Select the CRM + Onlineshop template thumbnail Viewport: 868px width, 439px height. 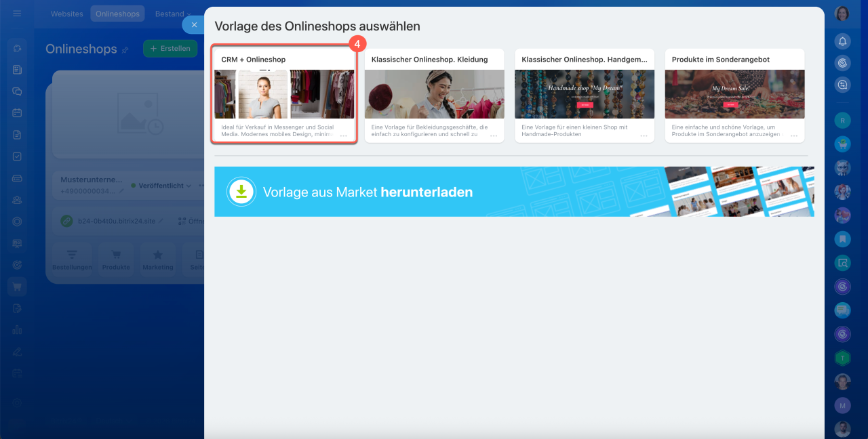pyautogui.click(x=284, y=94)
